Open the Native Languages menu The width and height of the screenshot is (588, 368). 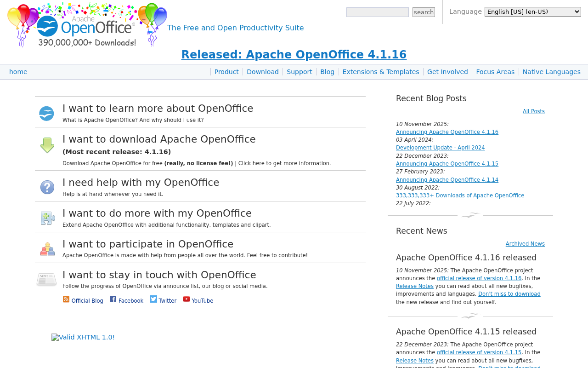552,72
